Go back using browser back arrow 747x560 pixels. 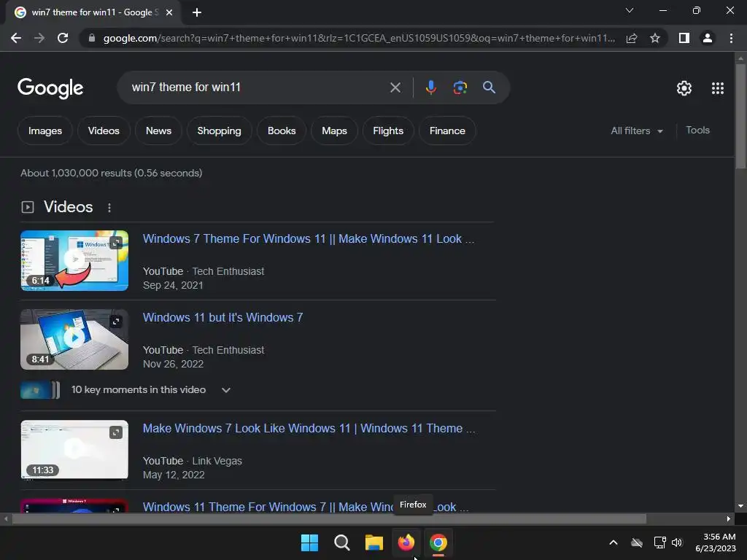[x=16, y=38]
